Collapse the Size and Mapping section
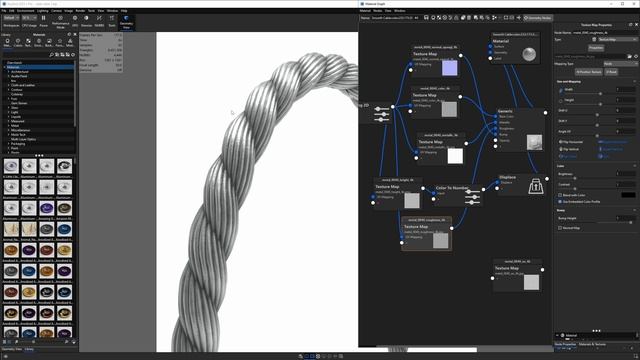 point(634,82)
